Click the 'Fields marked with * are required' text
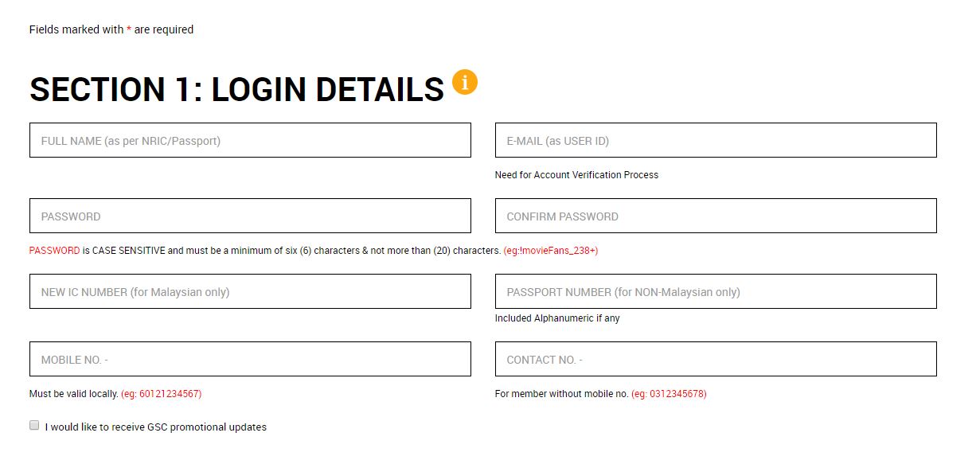This screenshot has width=980, height=460. tap(111, 29)
